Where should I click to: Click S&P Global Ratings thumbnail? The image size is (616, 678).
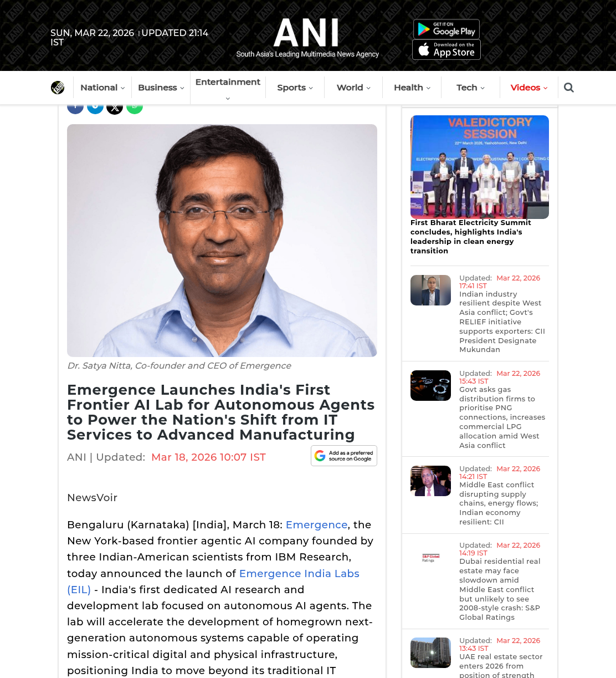[x=430, y=558]
